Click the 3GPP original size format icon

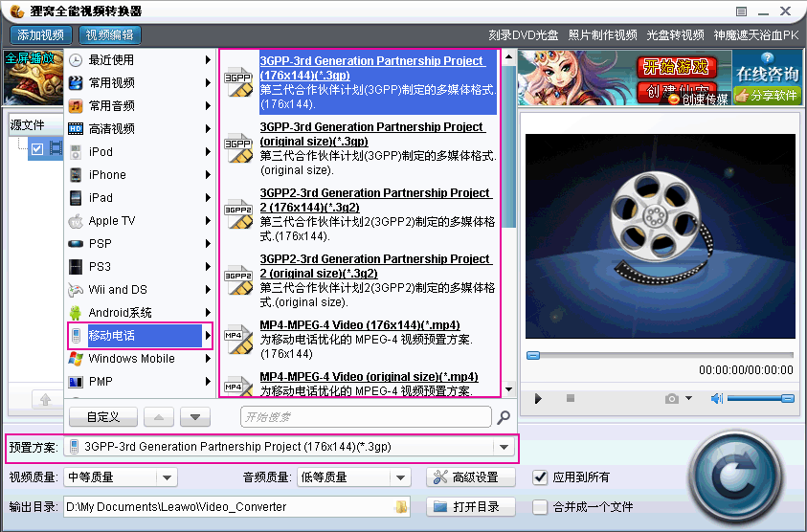tap(238, 148)
